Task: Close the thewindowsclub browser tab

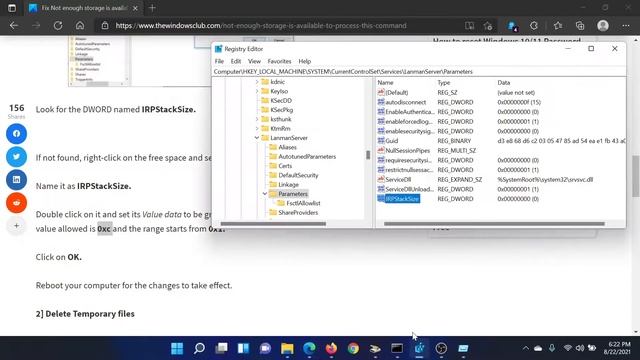Action: 135,8
